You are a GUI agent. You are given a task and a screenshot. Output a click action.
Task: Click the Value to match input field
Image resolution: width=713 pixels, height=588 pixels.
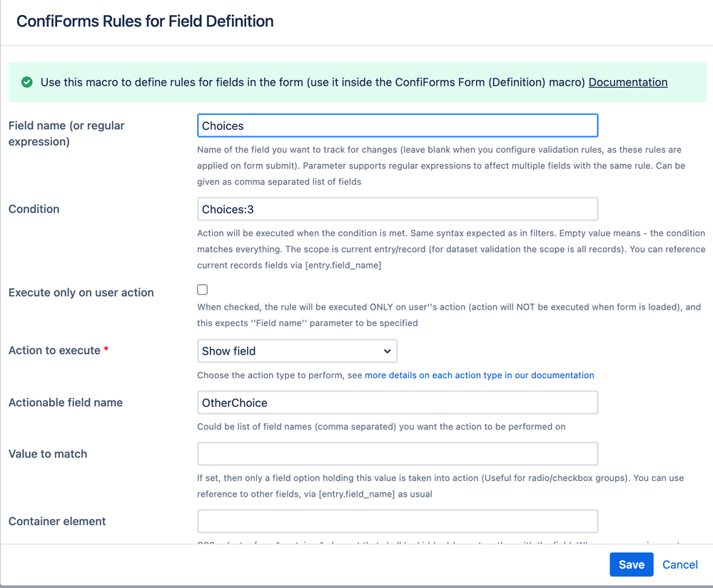[398, 454]
